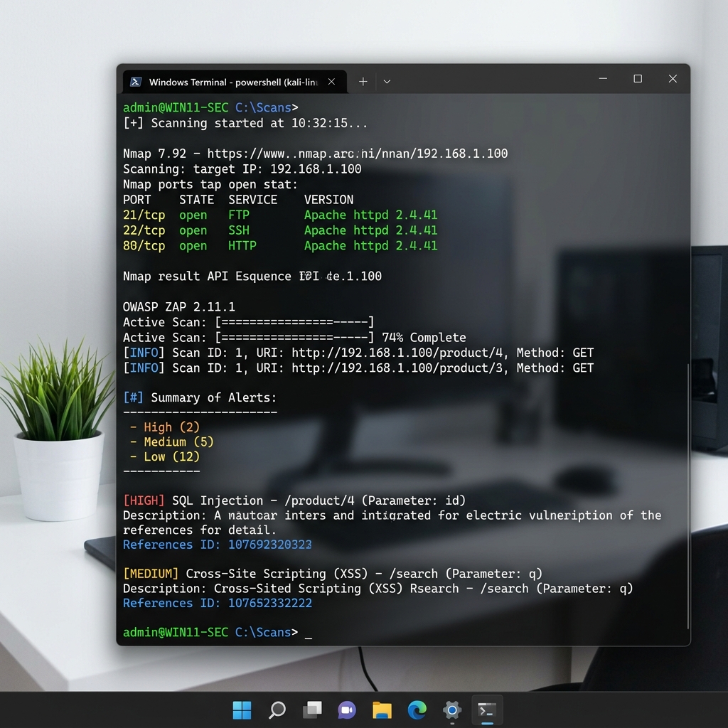Click the Nmap 7.92 URL line
The width and height of the screenshot is (728, 728).
click(x=315, y=154)
